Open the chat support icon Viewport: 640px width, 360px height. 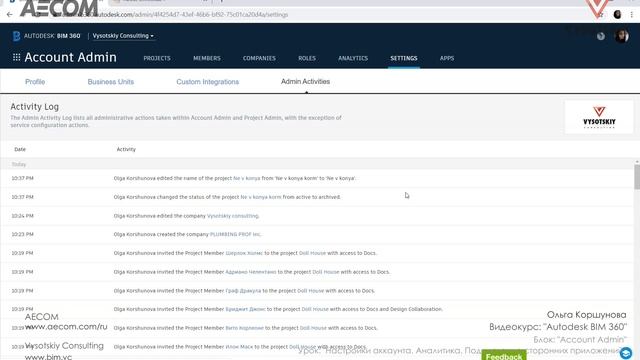click(626, 353)
